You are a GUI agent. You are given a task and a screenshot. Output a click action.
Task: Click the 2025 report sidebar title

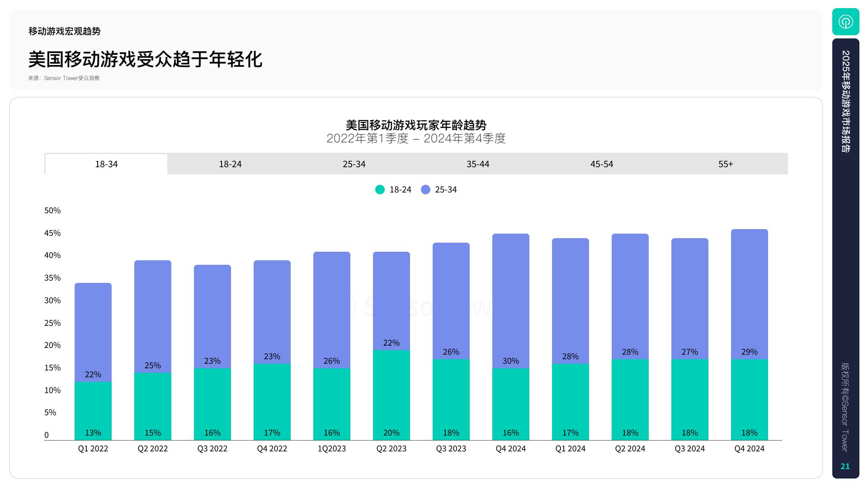pos(845,101)
